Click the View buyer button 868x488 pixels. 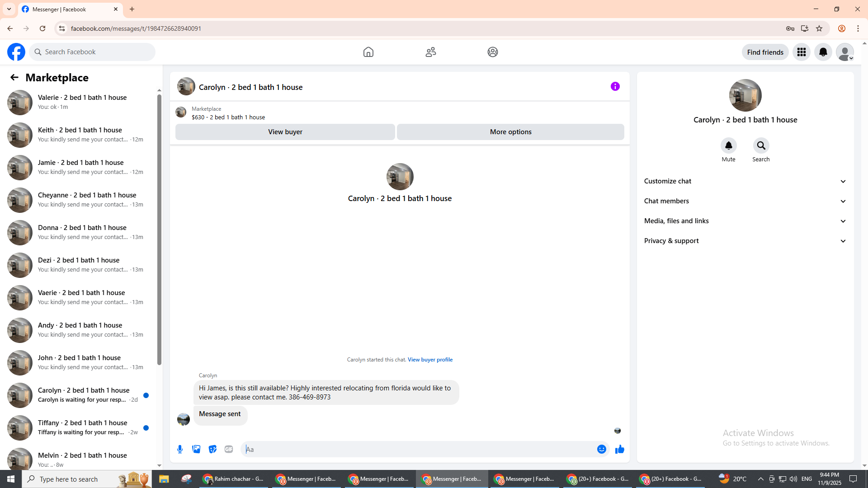[285, 132]
